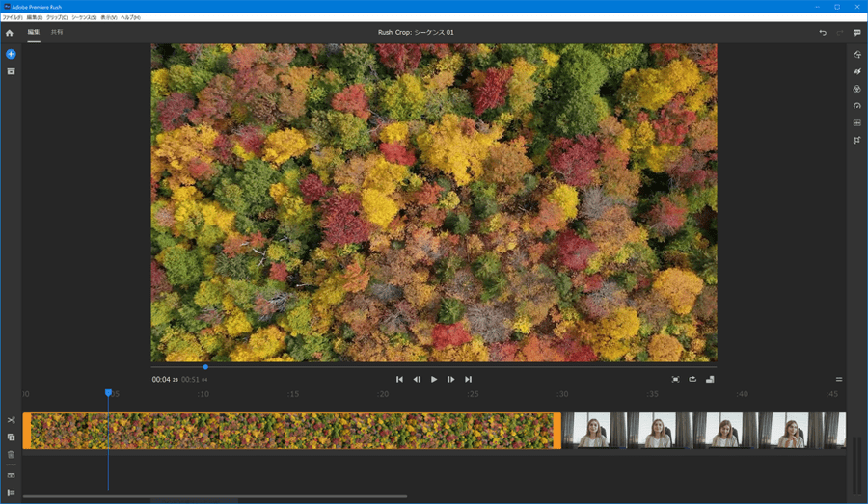The image size is (868, 504).
Task: Open the Crop and Transform panel icon
Action: tap(856, 140)
